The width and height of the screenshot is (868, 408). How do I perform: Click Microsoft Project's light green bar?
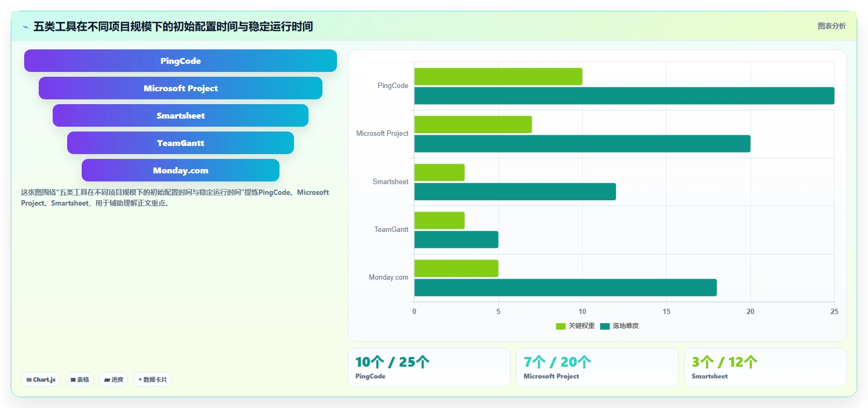(x=473, y=125)
